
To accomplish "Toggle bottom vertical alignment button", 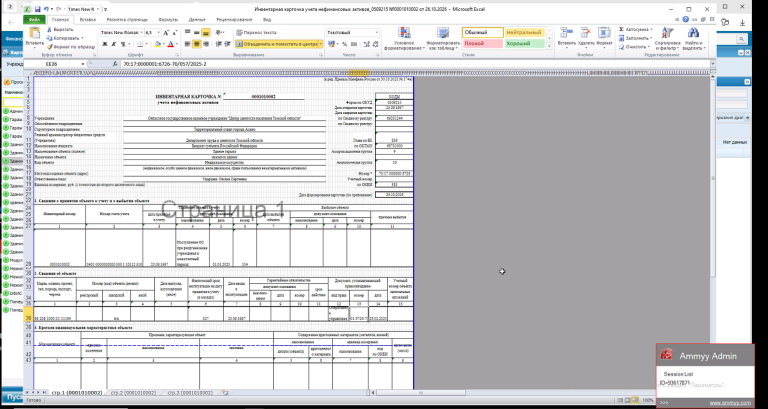I will pos(206,32).
